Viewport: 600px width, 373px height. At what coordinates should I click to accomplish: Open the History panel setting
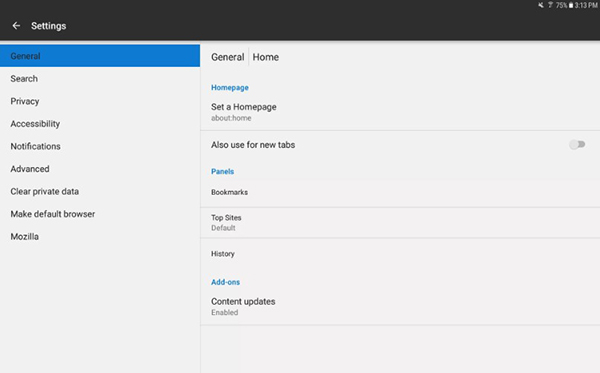(x=400, y=254)
